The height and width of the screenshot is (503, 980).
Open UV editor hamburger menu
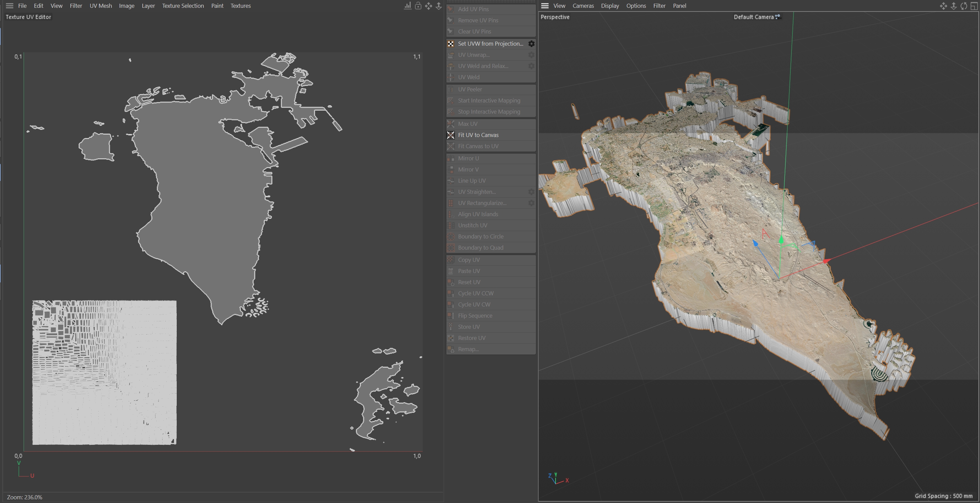9,6
